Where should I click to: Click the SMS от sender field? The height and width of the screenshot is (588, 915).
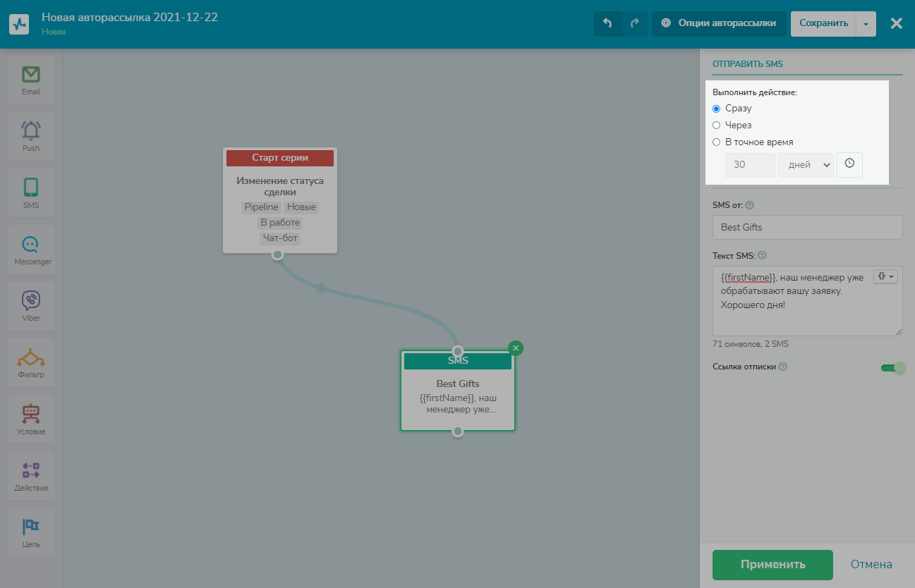[807, 228]
